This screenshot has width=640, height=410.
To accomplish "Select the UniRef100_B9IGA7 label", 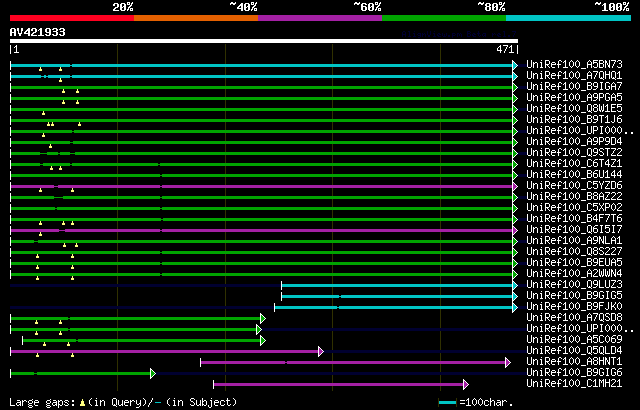I will (574, 86).
